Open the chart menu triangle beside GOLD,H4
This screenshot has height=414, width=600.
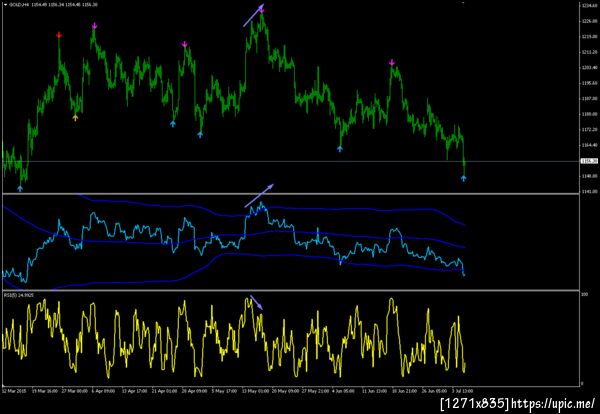(5, 5)
